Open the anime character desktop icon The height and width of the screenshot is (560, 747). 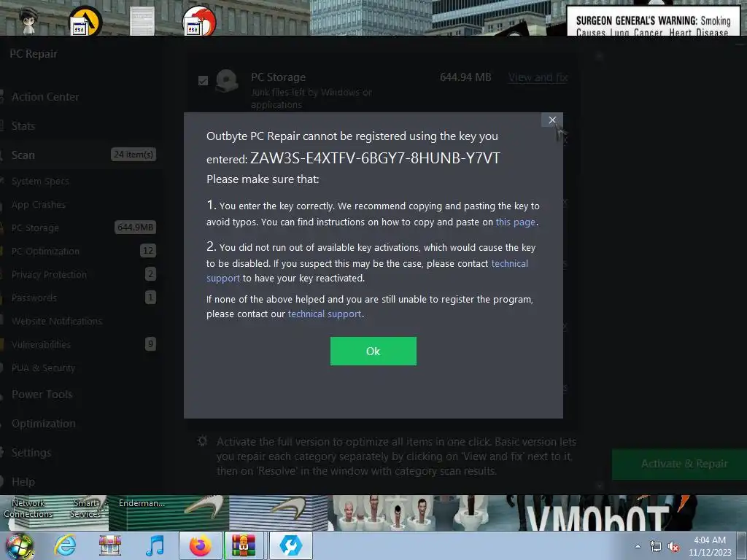tap(28, 20)
